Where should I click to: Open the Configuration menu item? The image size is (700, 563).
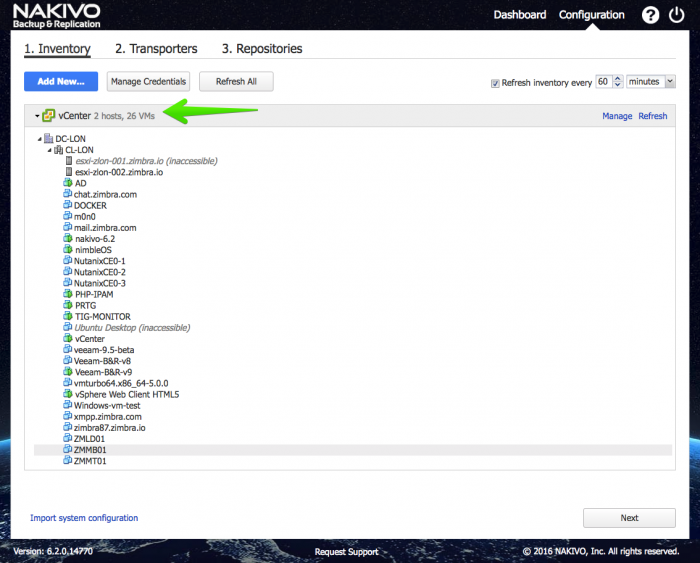592,15
